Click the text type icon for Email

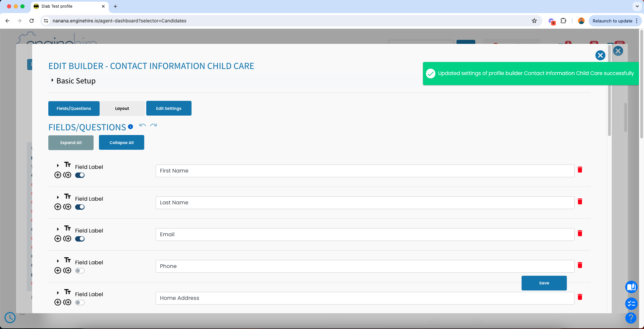point(67,228)
